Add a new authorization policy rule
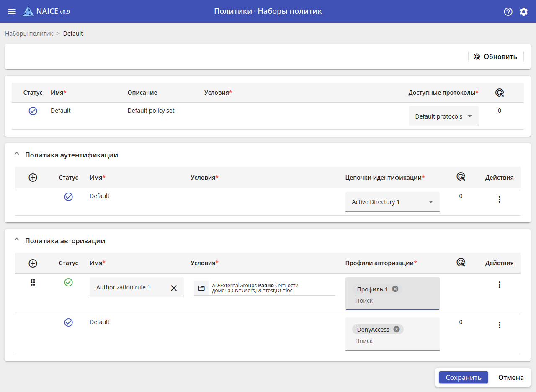The height and width of the screenshot is (392, 536). [33, 263]
